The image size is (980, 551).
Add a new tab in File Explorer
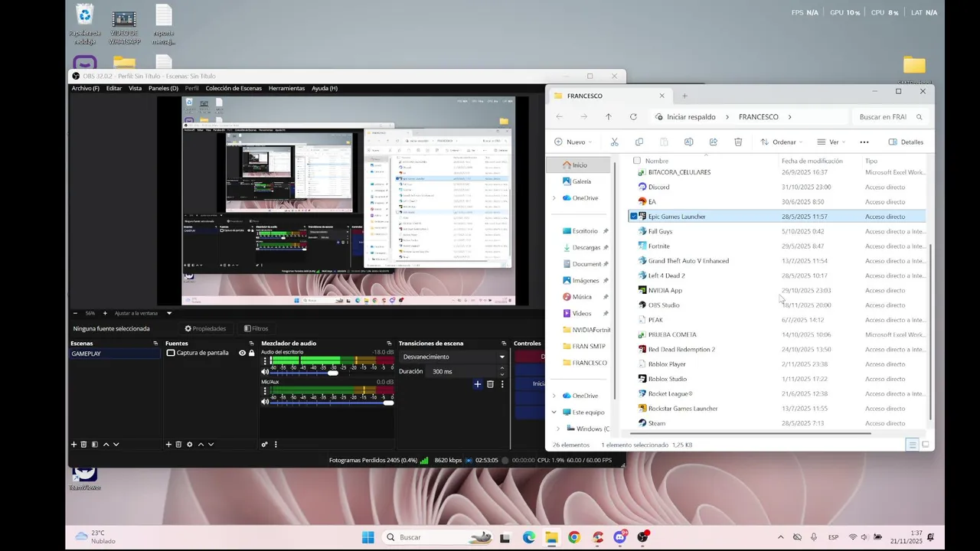coord(684,96)
